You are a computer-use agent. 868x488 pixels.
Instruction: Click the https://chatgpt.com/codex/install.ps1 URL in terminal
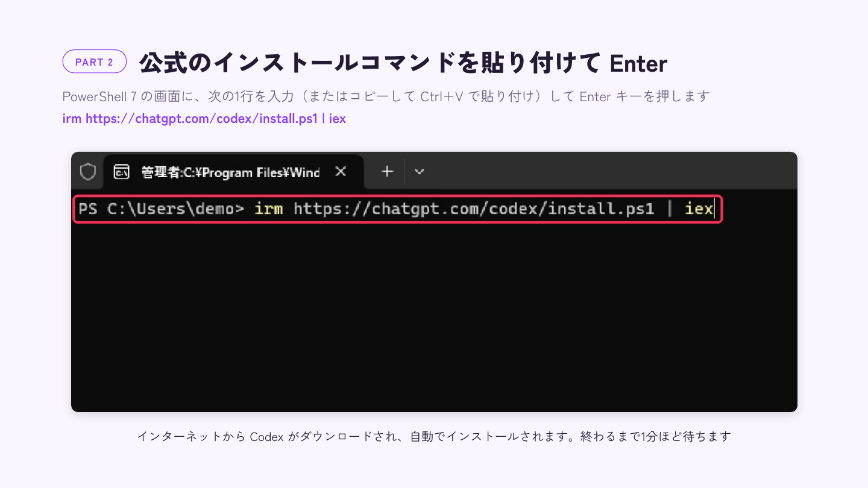click(474, 209)
